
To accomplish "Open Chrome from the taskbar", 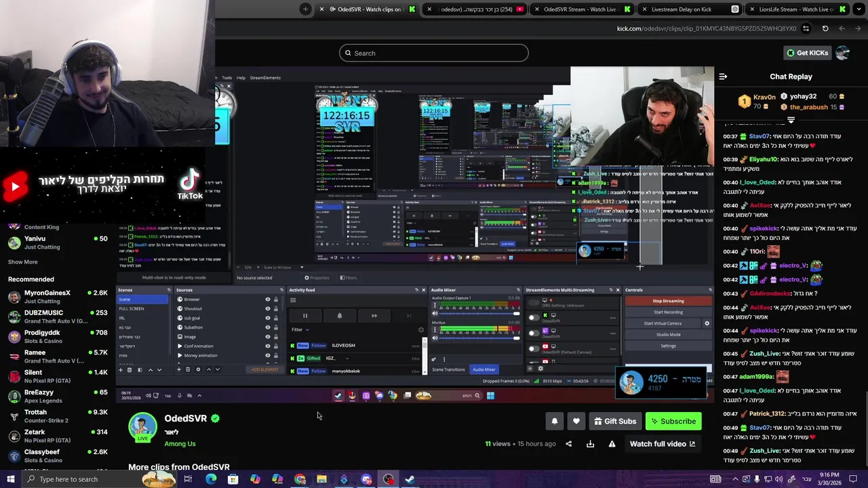I will click(300, 479).
